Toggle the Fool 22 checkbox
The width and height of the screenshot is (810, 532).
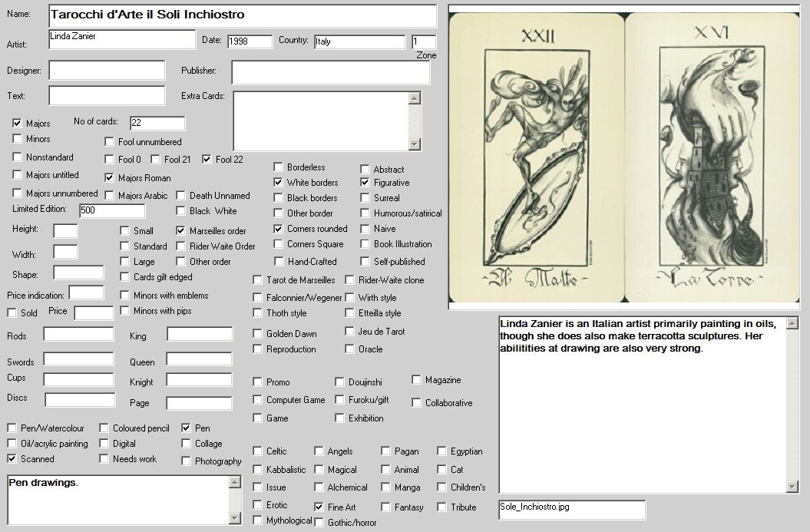pyautogui.click(x=207, y=160)
